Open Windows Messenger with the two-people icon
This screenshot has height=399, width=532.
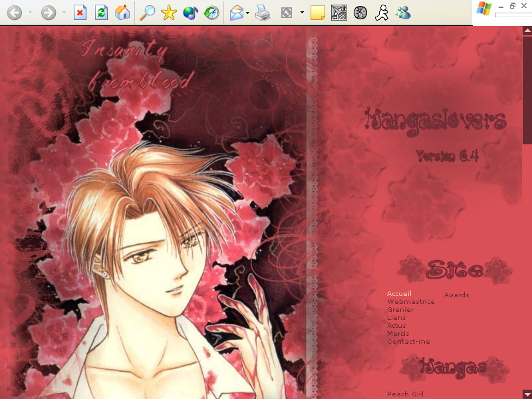(403, 13)
